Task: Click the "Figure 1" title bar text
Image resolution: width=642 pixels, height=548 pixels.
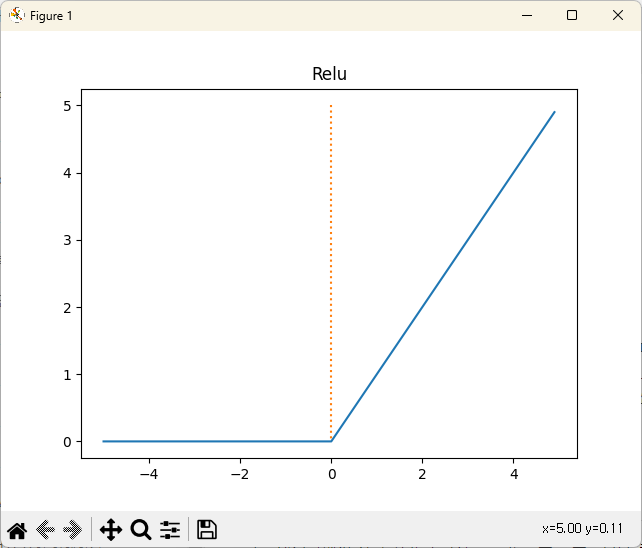Action: [51, 16]
